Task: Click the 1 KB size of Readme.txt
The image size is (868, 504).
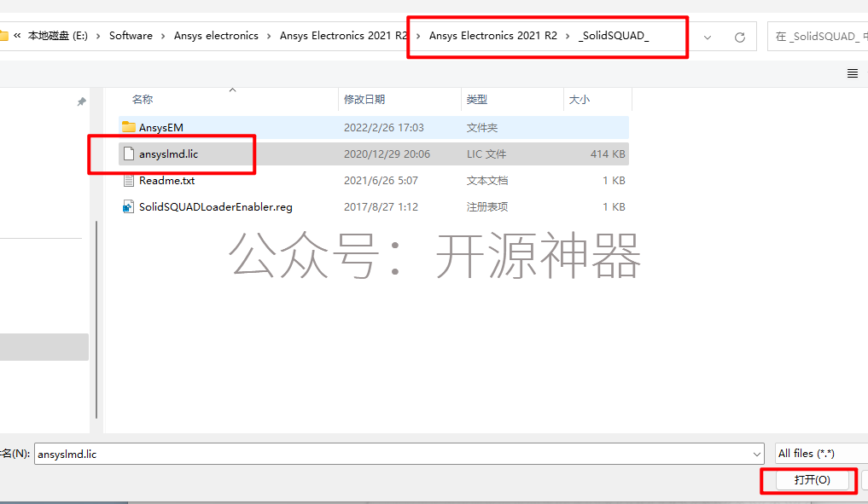Action: (614, 181)
